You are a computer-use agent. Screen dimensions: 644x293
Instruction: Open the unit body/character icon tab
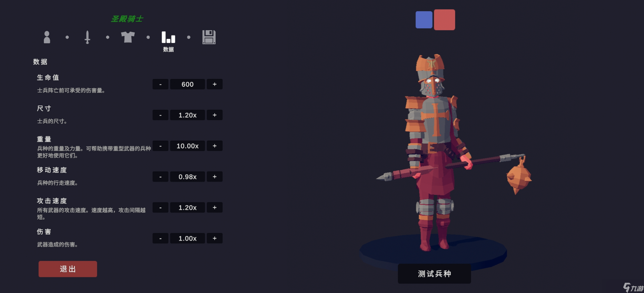[x=47, y=37]
